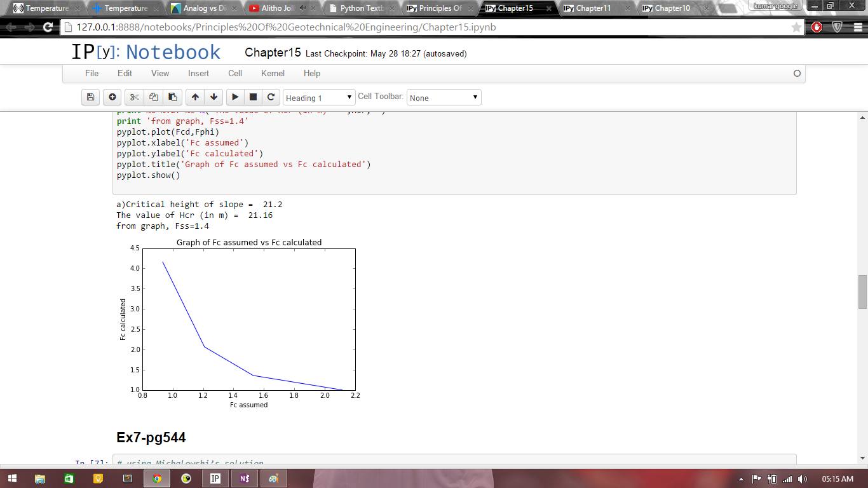Open OneNote from the Windows taskbar
Viewport: 868px width, 488px height.
pos(244,478)
